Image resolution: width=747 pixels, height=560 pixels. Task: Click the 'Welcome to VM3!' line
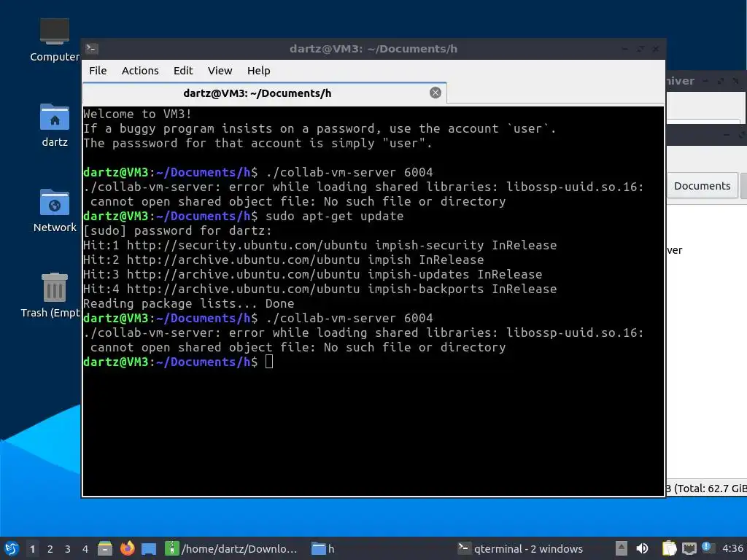(137, 114)
